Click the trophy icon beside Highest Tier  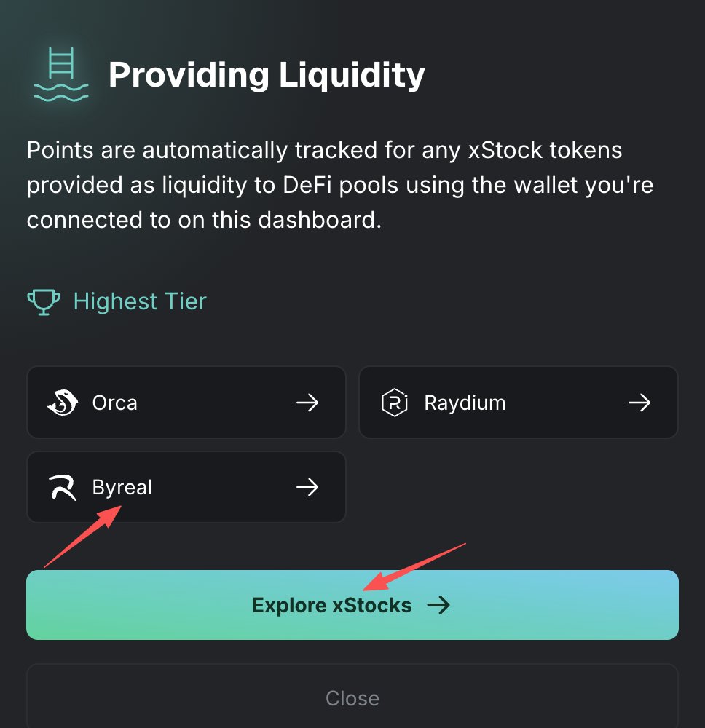[43, 301]
